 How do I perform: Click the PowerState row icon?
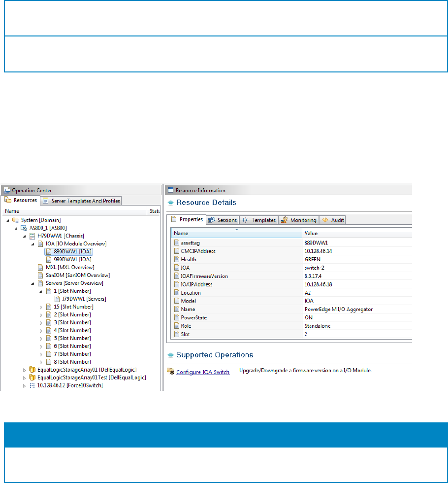[177, 317]
